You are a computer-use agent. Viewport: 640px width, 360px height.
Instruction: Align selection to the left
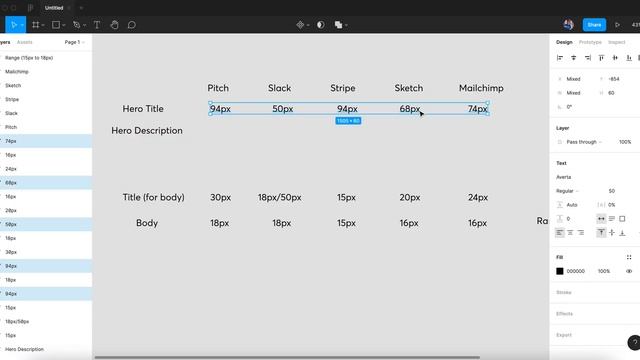tap(560, 58)
